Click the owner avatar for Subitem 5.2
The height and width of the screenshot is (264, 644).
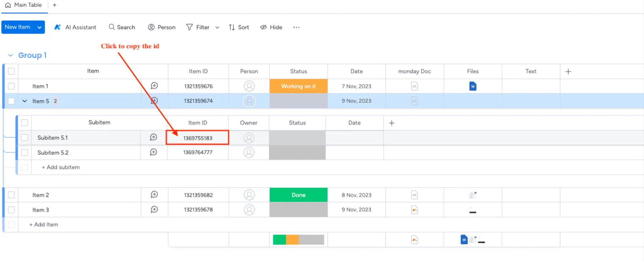[249, 153]
